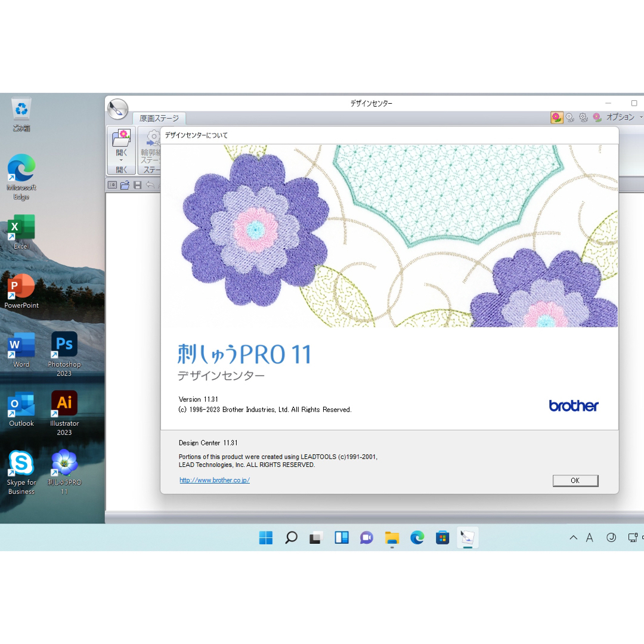Open Microsoft Edge desktop shortcut
This screenshot has width=644, height=644.
point(21,177)
